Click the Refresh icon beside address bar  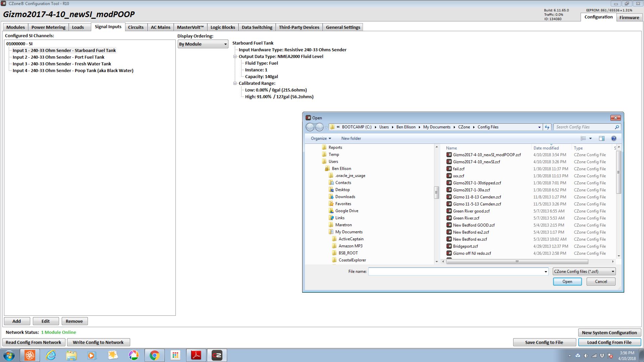pos(547,127)
